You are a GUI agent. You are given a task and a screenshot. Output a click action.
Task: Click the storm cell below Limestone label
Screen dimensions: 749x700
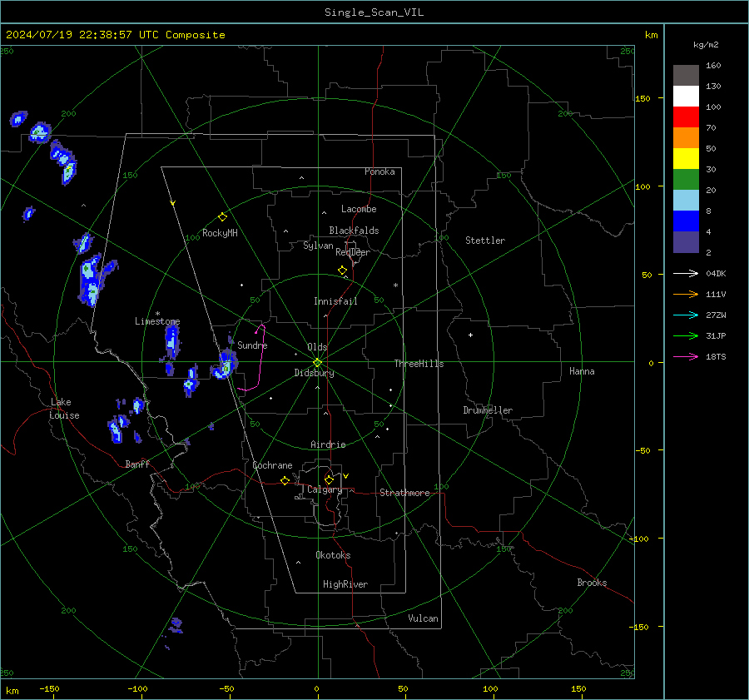coord(171,341)
